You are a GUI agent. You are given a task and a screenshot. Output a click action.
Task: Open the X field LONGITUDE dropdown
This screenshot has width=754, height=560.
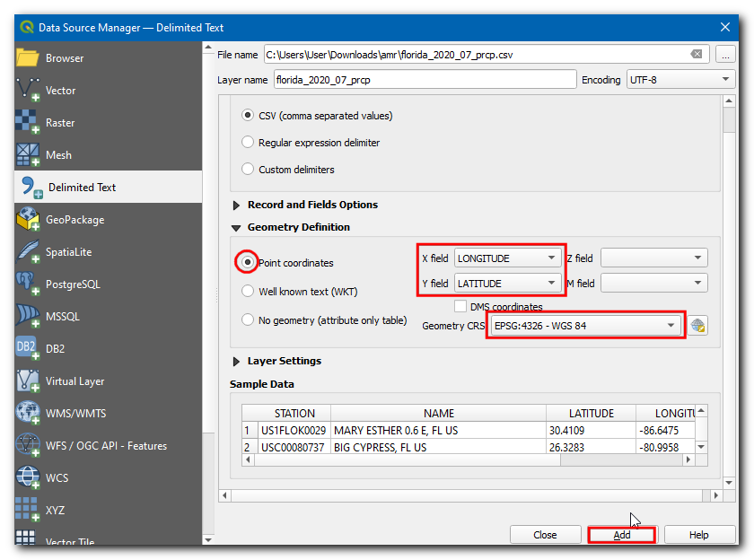click(508, 258)
